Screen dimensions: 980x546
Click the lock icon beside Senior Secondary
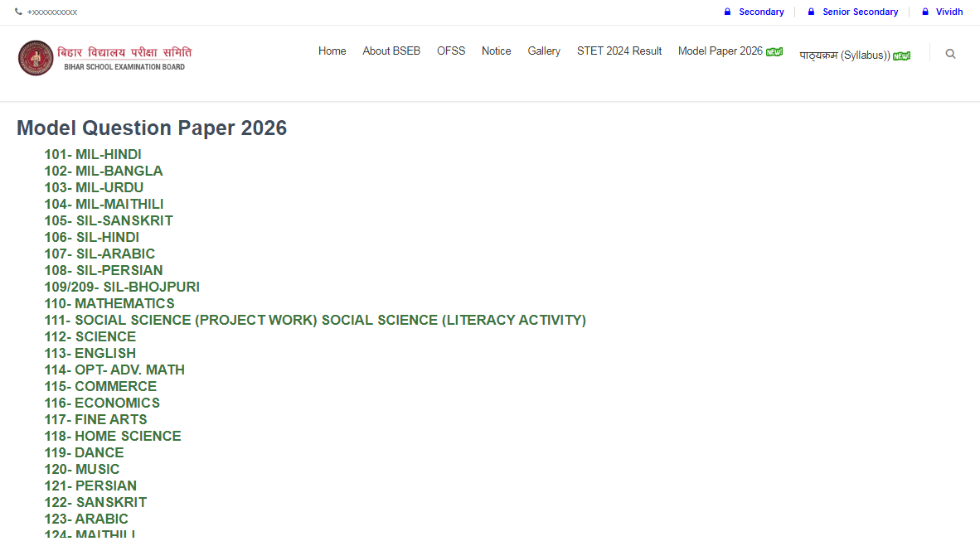(810, 12)
